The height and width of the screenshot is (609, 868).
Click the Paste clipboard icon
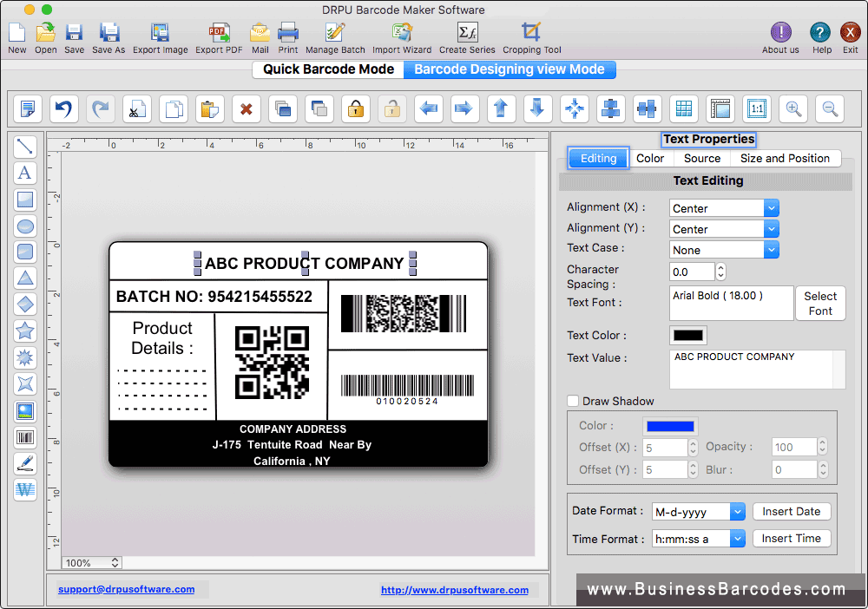[x=210, y=108]
